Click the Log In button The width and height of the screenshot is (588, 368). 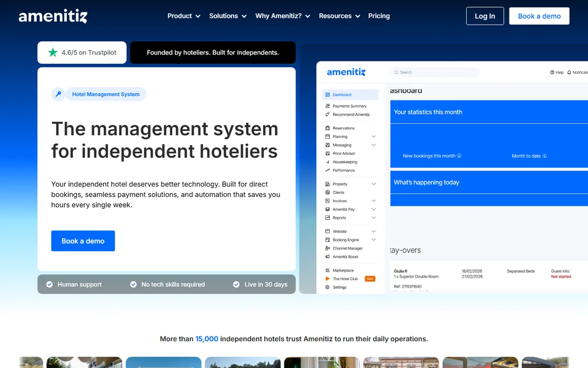pos(485,16)
